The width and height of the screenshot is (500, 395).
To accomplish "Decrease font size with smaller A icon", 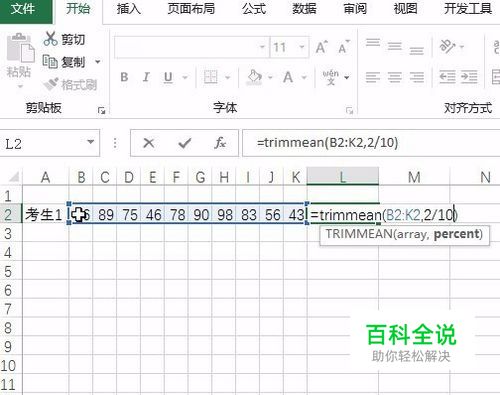I will pos(344,47).
